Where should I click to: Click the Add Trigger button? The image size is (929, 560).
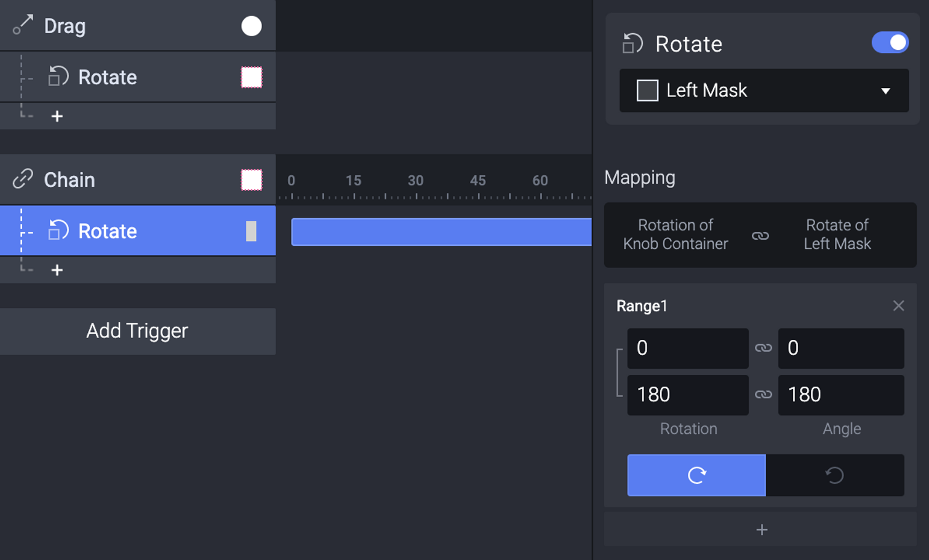pos(138,331)
